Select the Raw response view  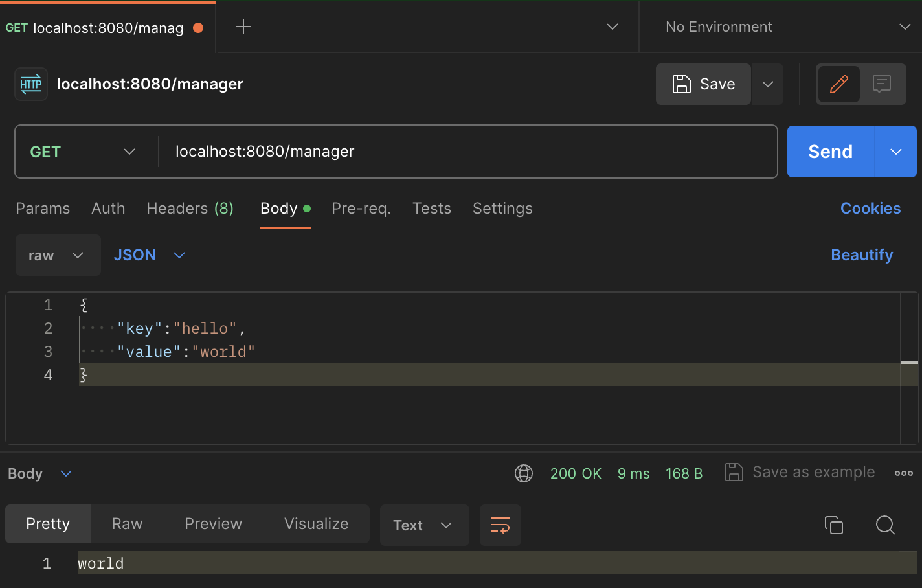[x=127, y=524]
